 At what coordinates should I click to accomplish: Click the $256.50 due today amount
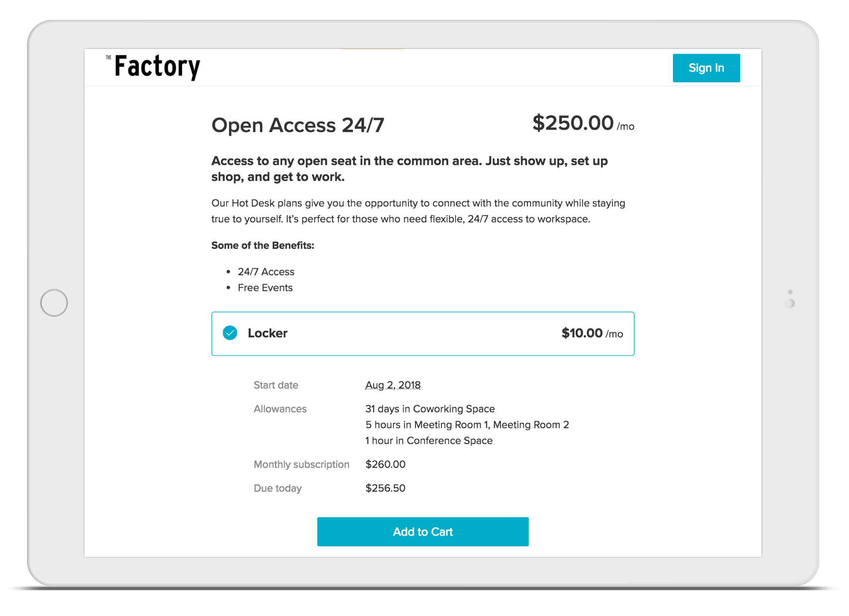coord(385,488)
